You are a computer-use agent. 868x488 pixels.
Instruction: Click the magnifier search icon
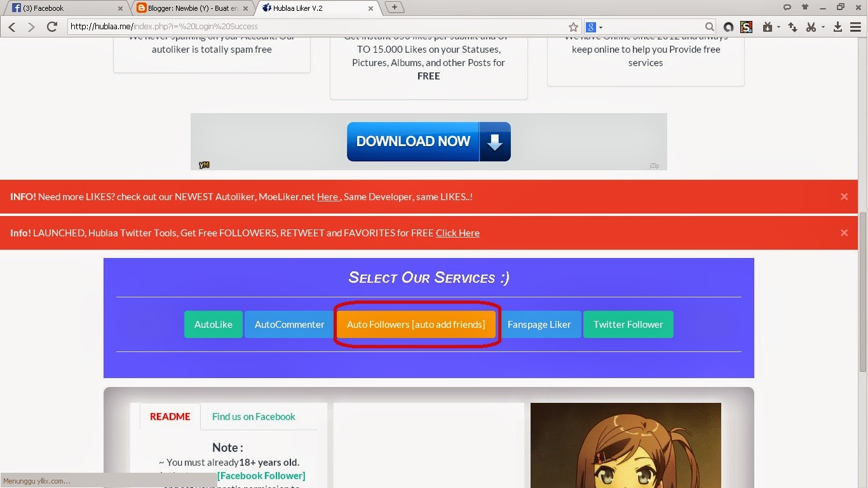tap(710, 27)
